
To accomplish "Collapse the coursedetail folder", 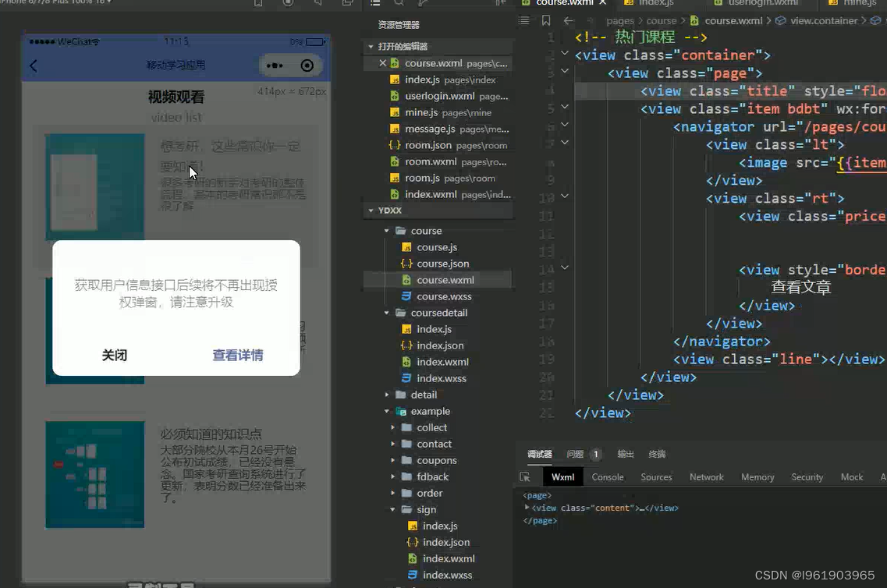I will pos(387,313).
